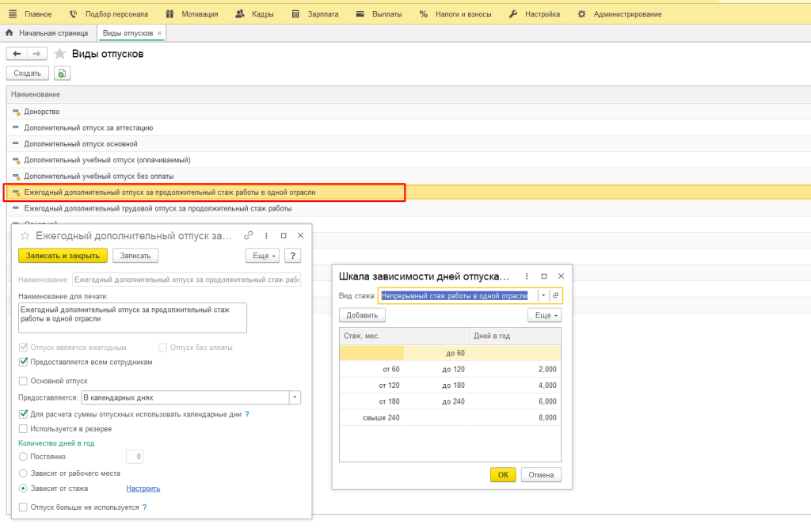Open three-dot menu in Шкала зависимости dialog
This screenshot has height=532, width=811.
pyautogui.click(x=527, y=276)
